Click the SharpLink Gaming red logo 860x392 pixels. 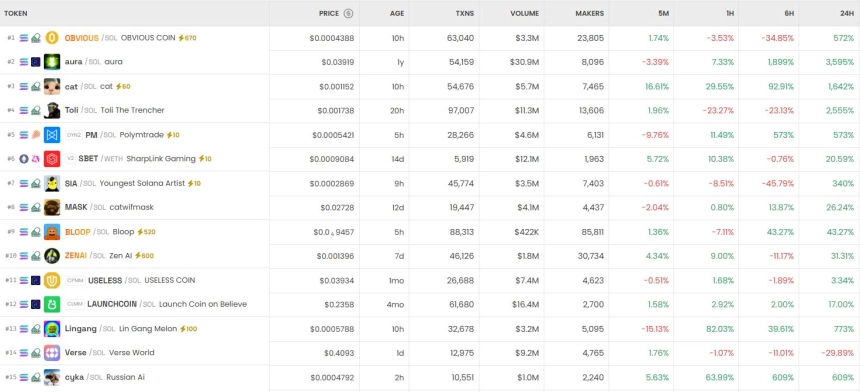pos(52,159)
